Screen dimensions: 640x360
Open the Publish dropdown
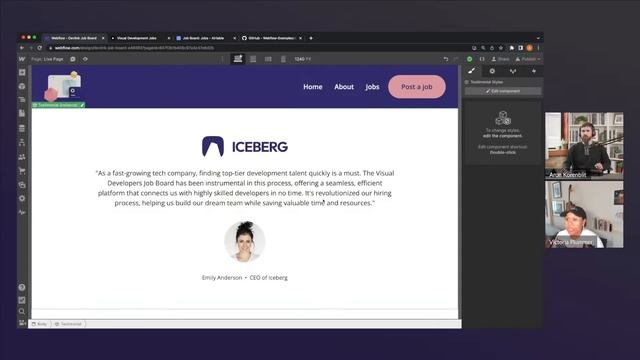(x=528, y=59)
